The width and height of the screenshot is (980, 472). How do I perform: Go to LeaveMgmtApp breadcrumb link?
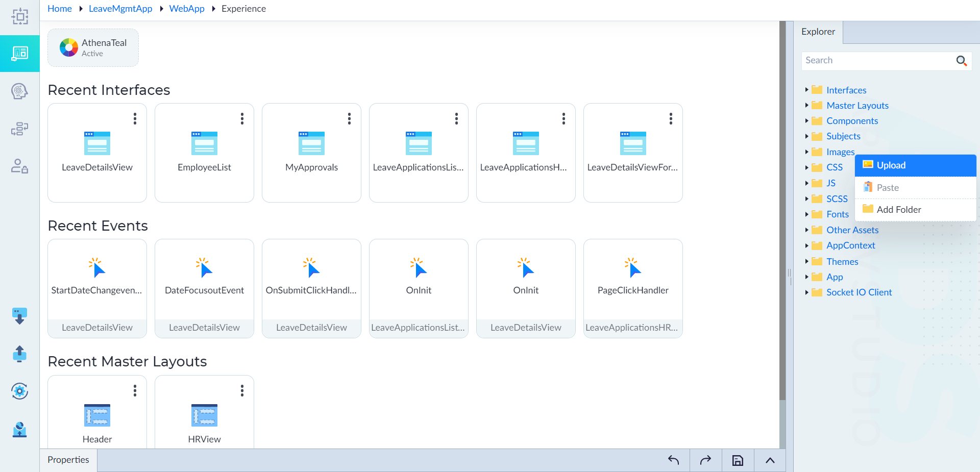[x=120, y=9]
